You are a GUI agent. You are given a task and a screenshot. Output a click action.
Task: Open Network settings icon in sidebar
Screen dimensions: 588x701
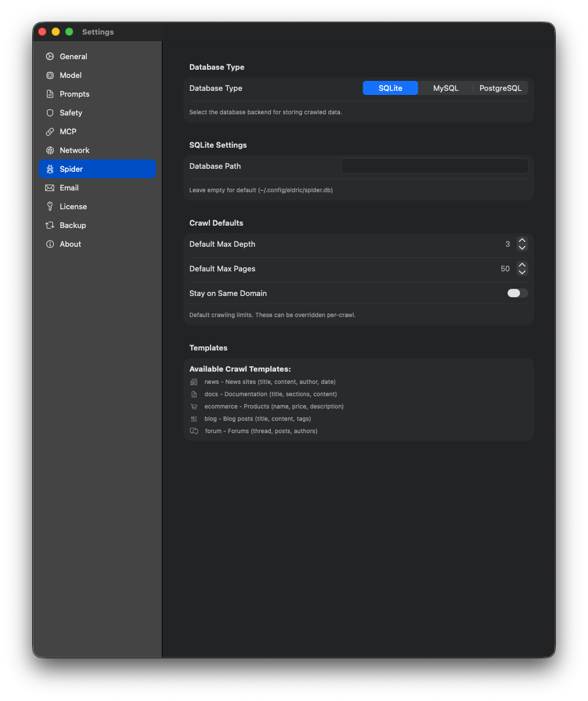tap(50, 150)
